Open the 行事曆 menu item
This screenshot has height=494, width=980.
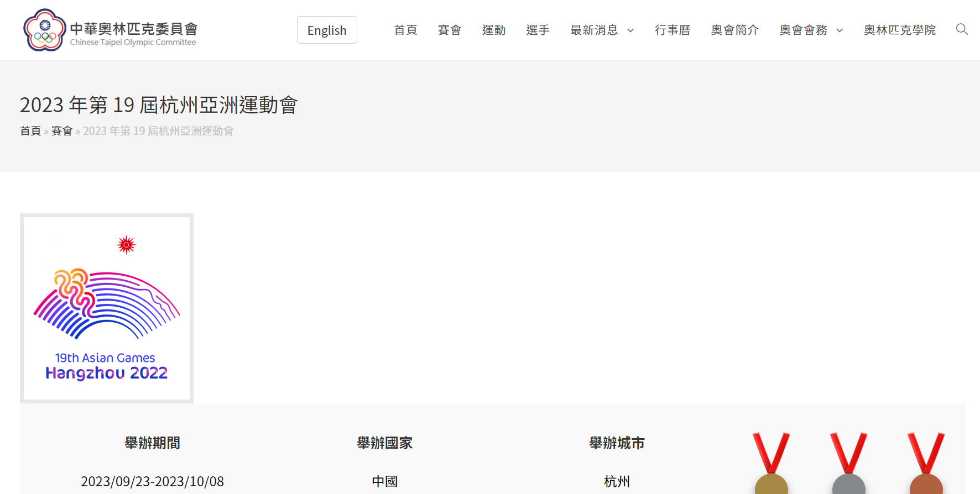673,30
